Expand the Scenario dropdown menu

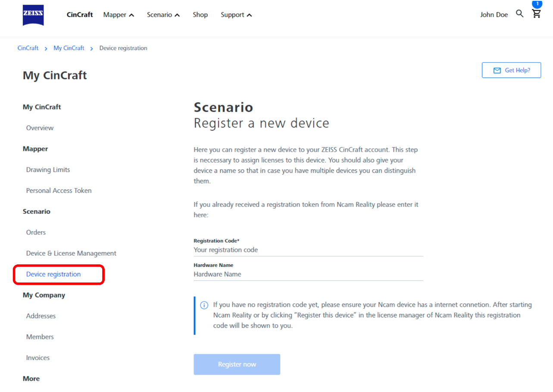coord(163,15)
